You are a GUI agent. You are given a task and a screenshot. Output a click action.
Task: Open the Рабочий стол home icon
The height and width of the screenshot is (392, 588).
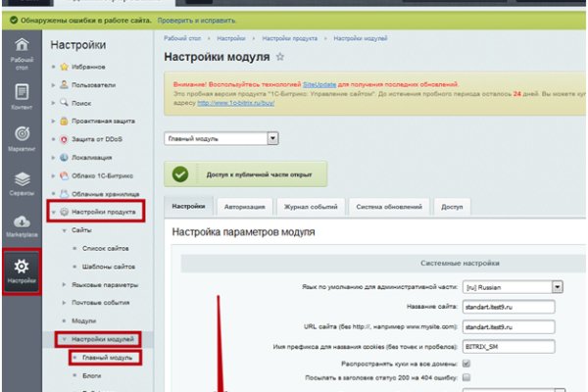pyautogui.click(x=21, y=53)
